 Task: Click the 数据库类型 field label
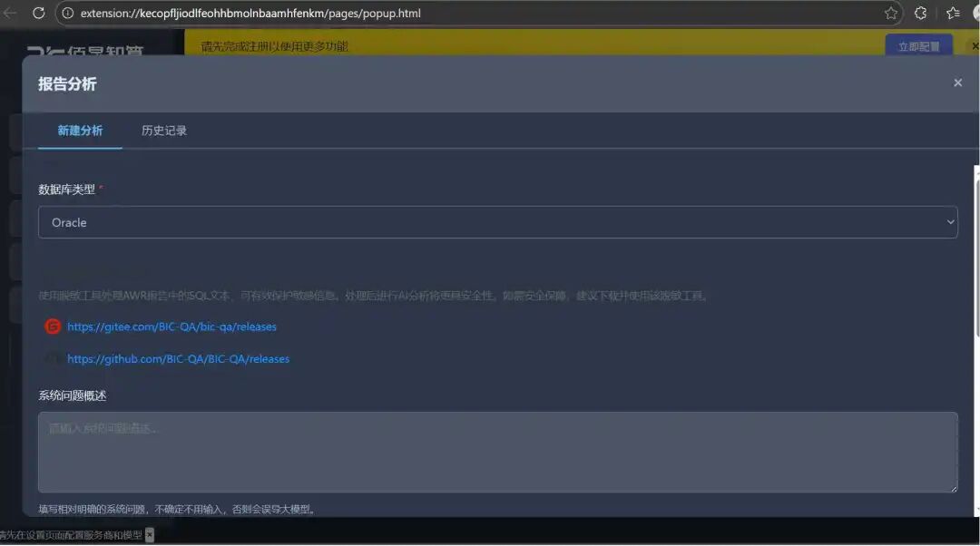pyautogui.click(x=67, y=190)
